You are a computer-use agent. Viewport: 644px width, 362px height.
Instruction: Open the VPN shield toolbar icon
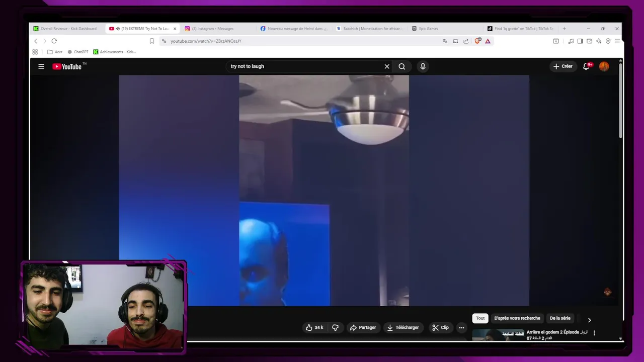tap(608, 41)
